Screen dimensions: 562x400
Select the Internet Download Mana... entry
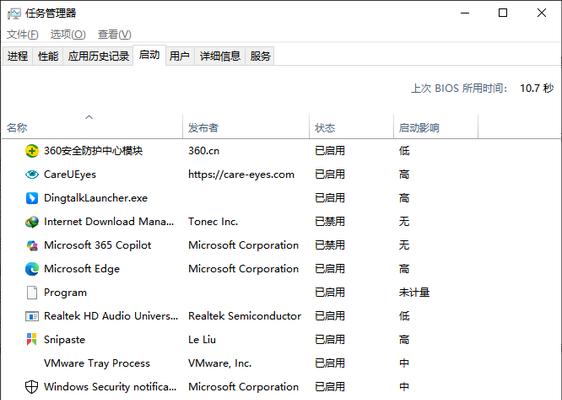tap(109, 222)
